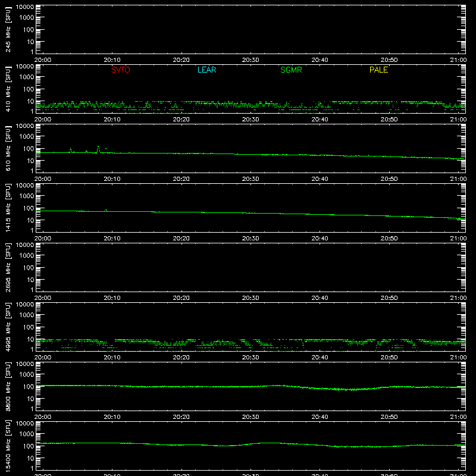Click the 20:00 time label under 4995 MHz panel
476x476 pixels.
click(x=43, y=358)
